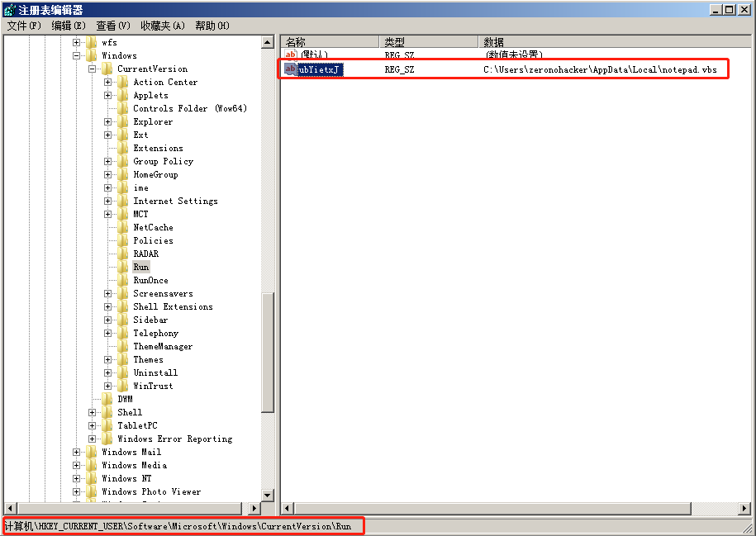Collapse the Windows tree node
This screenshot has height=536, width=756.
(76, 55)
